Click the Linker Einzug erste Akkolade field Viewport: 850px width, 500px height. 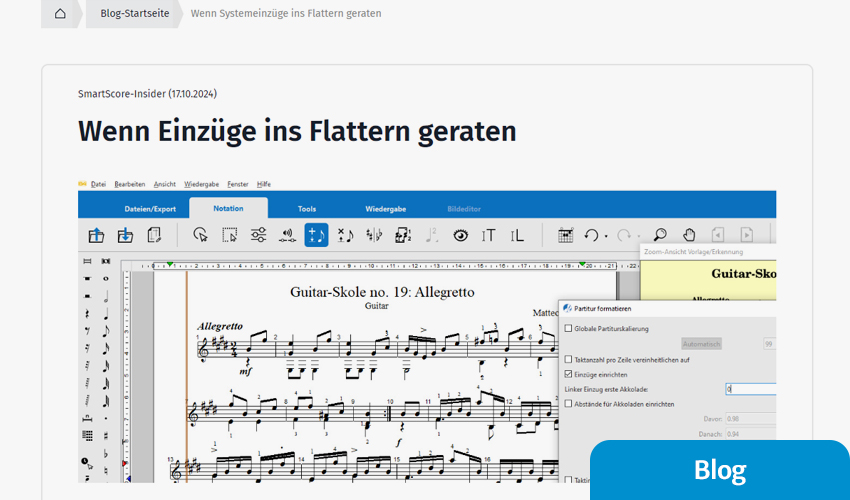pyautogui.click(x=750, y=389)
